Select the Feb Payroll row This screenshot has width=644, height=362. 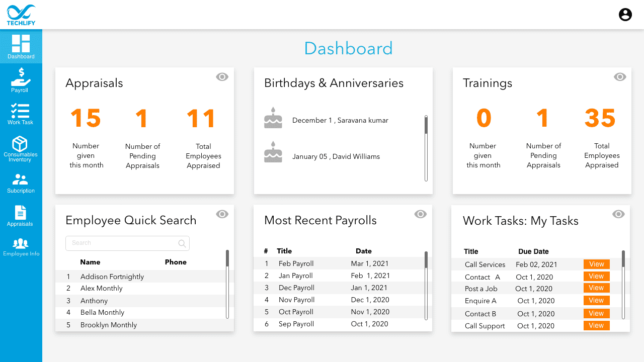[x=343, y=263]
